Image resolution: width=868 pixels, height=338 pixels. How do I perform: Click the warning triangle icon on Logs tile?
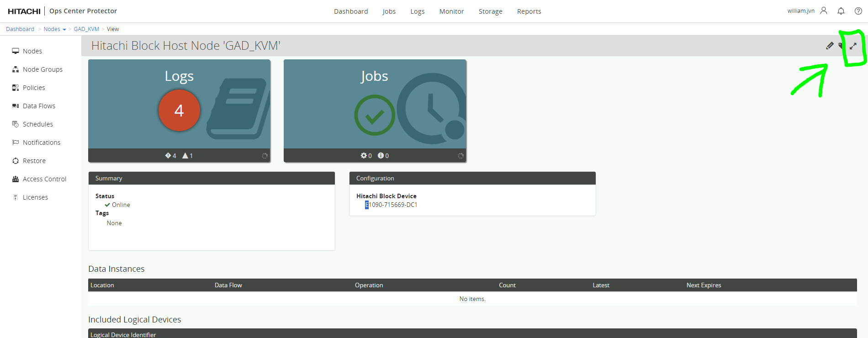click(185, 156)
